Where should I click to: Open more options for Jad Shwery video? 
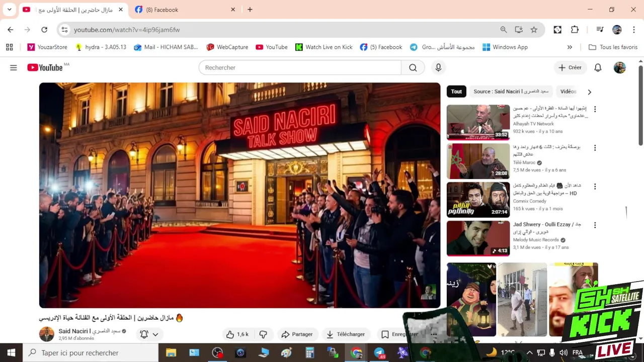(595, 225)
